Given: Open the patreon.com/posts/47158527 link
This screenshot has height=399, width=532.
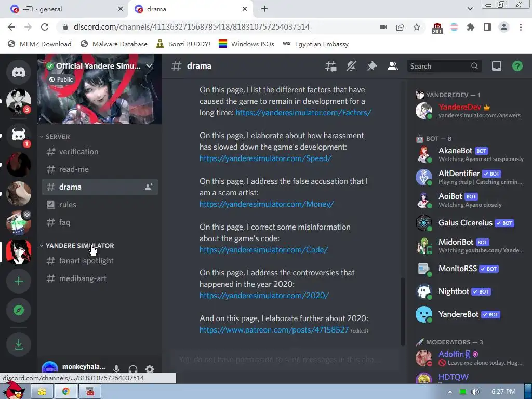Looking at the screenshot, I should tap(274, 330).
